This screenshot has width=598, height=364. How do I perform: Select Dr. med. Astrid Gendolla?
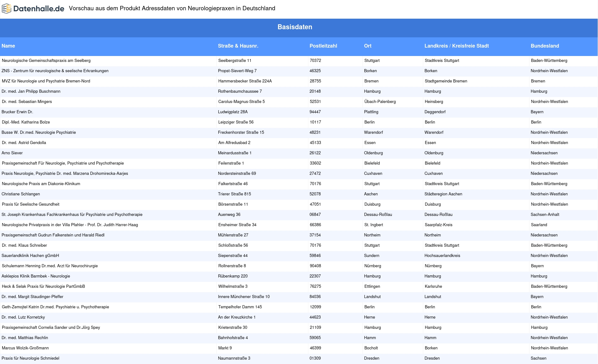point(24,143)
